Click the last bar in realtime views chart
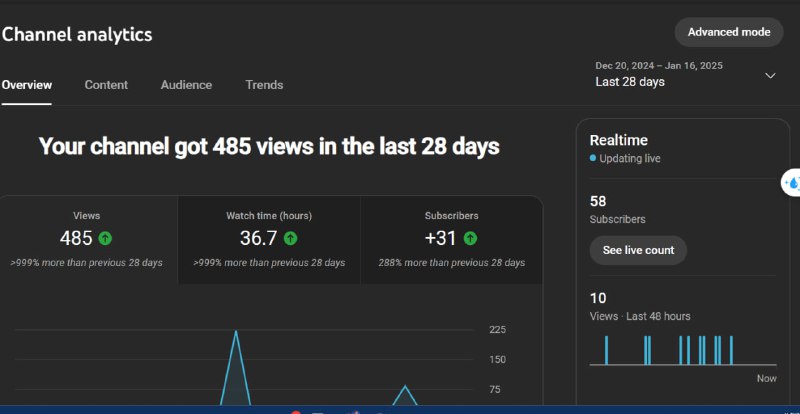The width and height of the screenshot is (800, 414). coord(731,350)
